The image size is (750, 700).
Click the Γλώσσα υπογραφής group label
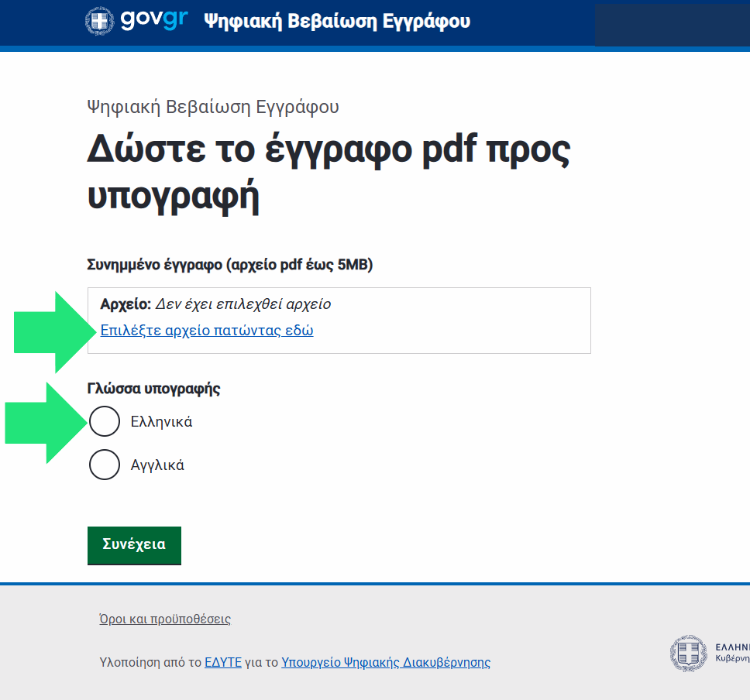click(x=154, y=389)
